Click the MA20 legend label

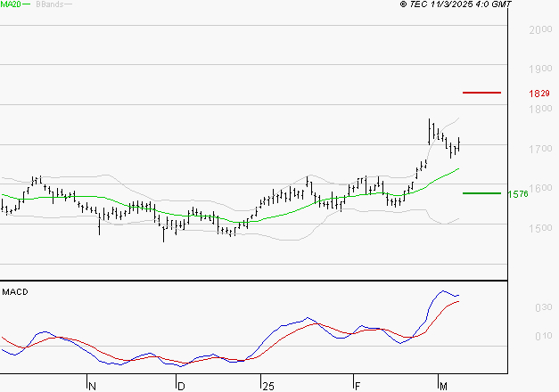point(11,4)
